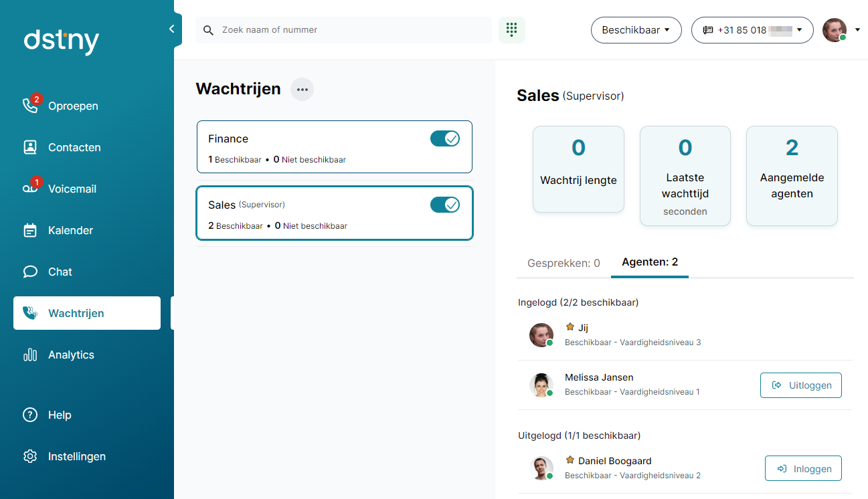Click the Zoek naam of nummer search field

tap(348, 30)
